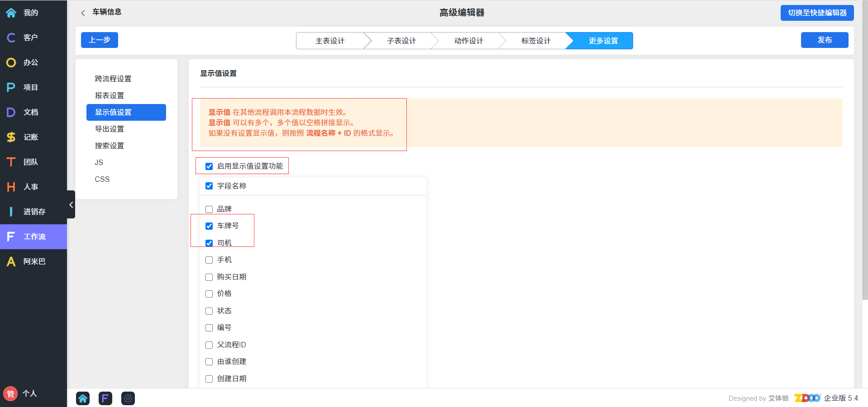Image resolution: width=868 pixels, height=407 pixels.
Task: Click the 项目 sidebar icon
Action: (11, 87)
